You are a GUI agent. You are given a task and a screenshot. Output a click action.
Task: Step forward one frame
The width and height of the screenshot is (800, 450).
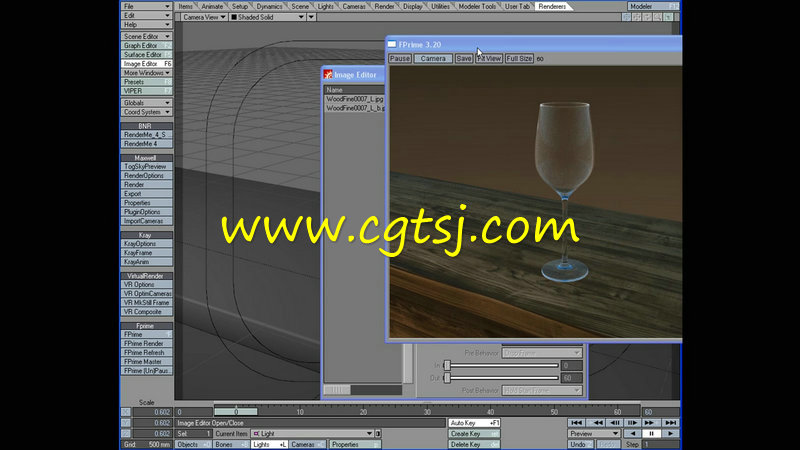coord(632,423)
